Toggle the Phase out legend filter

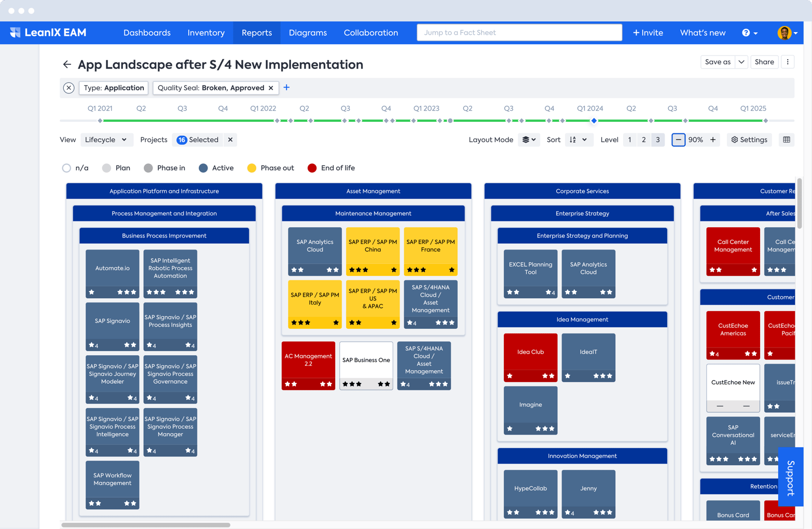[252, 168]
